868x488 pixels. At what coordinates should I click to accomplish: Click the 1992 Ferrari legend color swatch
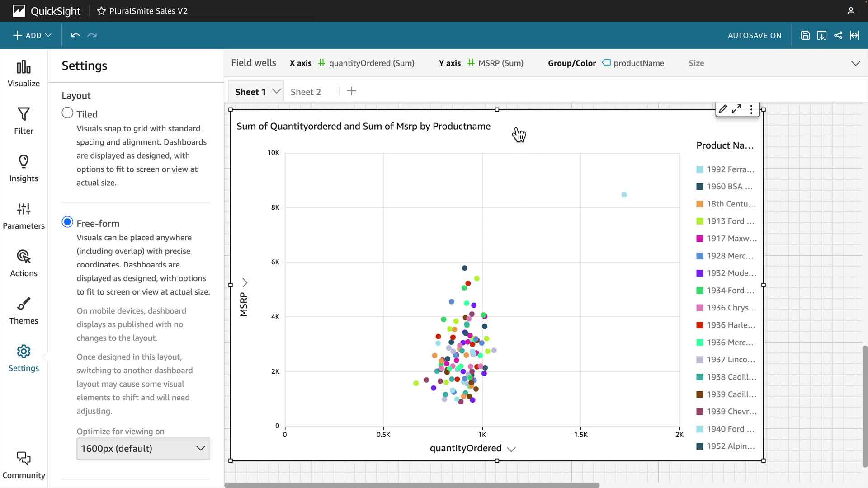(700, 169)
